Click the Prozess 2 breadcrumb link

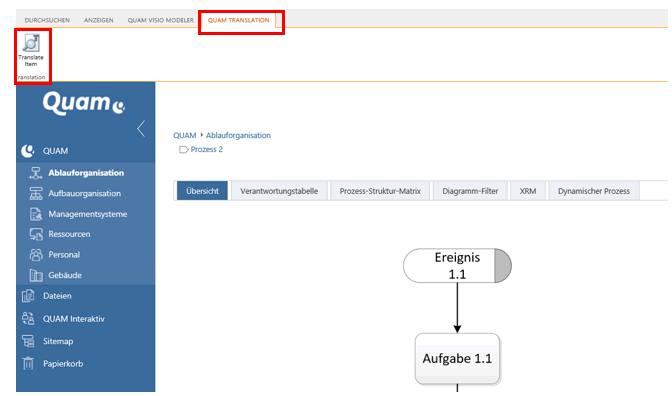pyautogui.click(x=207, y=150)
